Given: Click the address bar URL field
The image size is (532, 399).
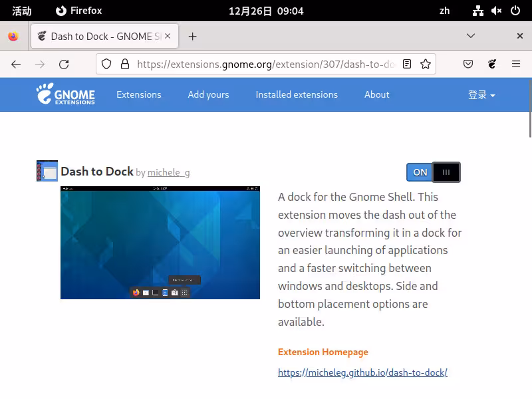Looking at the screenshot, I should [x=265, y=64].
